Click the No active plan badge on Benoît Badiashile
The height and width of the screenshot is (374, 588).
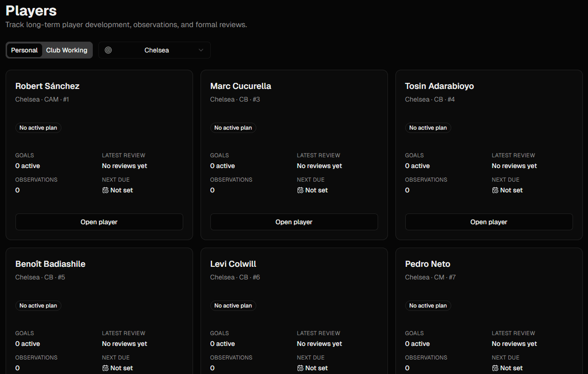click(38, 306)
